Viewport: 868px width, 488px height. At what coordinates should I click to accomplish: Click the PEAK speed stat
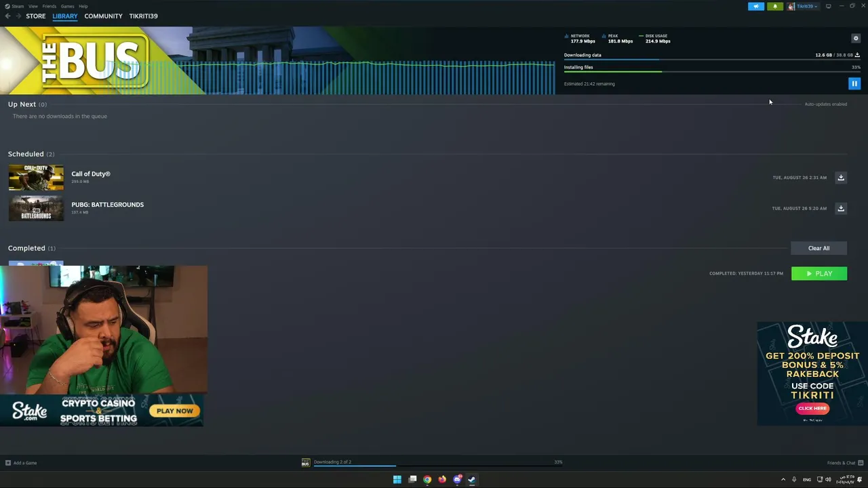pyautogui.click(x=618, y=39)
